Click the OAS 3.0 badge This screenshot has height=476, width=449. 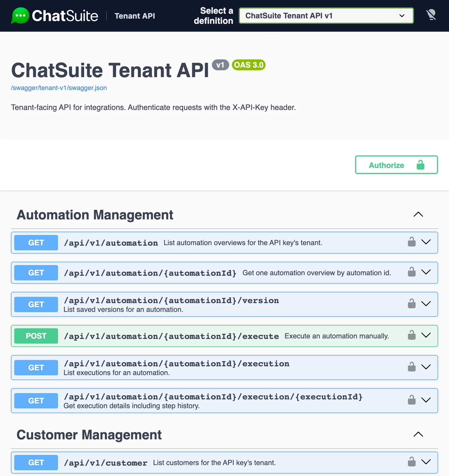click(x=249, y=65)
